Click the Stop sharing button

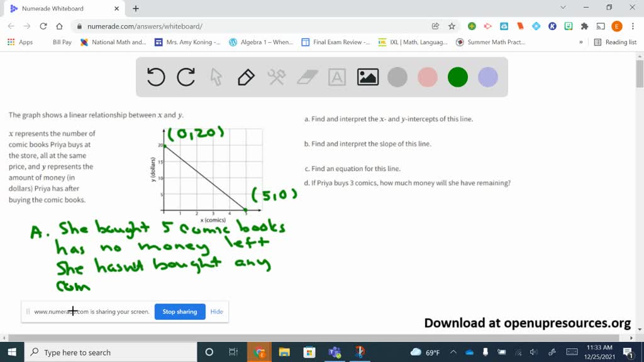[180, 311]
